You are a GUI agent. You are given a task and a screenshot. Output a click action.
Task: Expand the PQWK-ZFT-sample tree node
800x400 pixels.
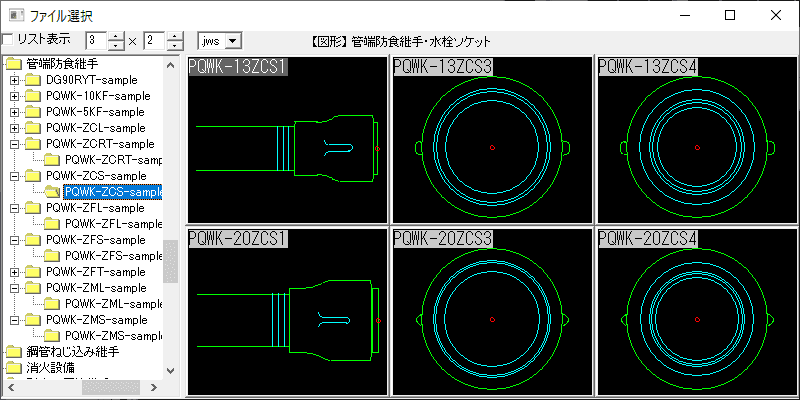(14, 272)
